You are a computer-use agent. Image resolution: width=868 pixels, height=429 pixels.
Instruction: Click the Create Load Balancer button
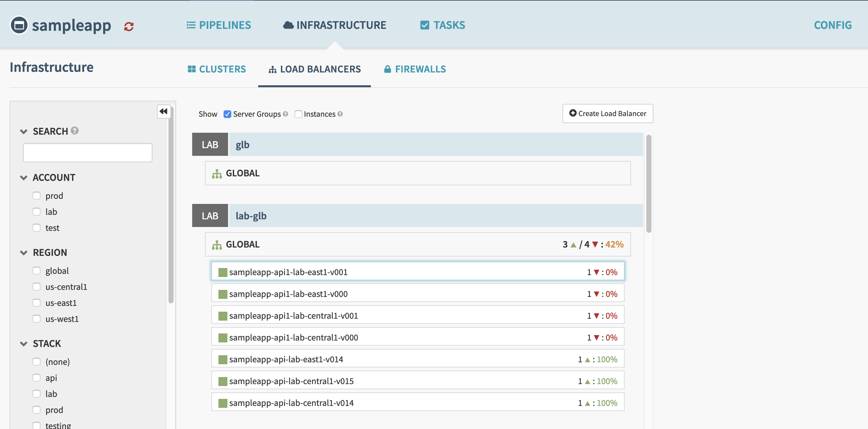point(608,114)
